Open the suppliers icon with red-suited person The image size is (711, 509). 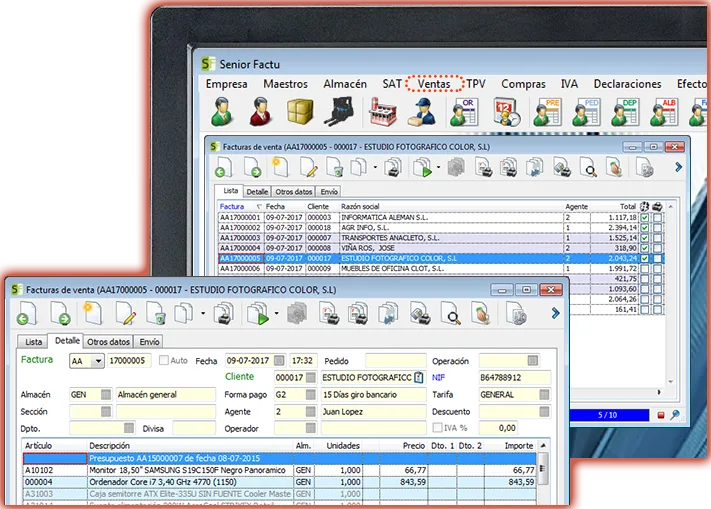tap(261, 111)
